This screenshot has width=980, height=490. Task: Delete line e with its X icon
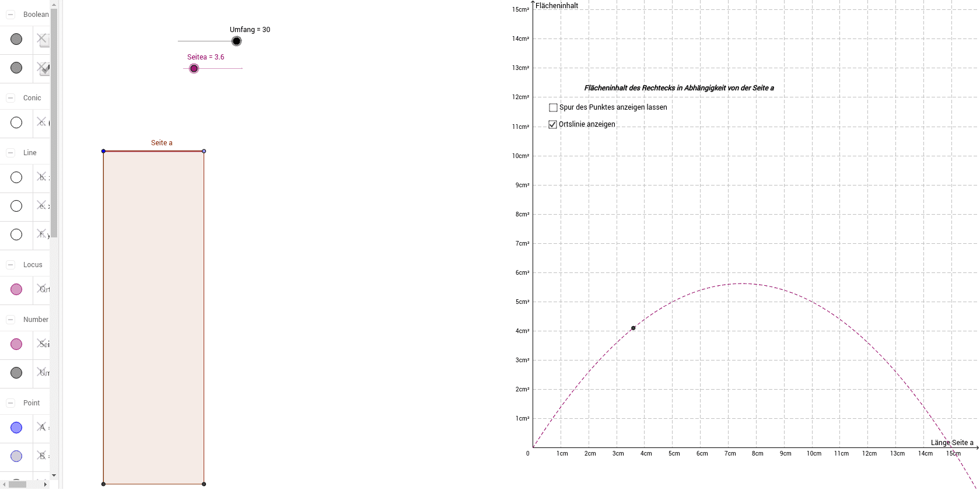click(41, 205)
